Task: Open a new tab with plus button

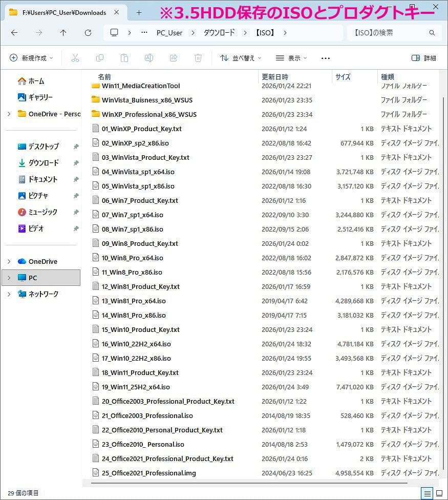Action: click(x=139, y=12)
